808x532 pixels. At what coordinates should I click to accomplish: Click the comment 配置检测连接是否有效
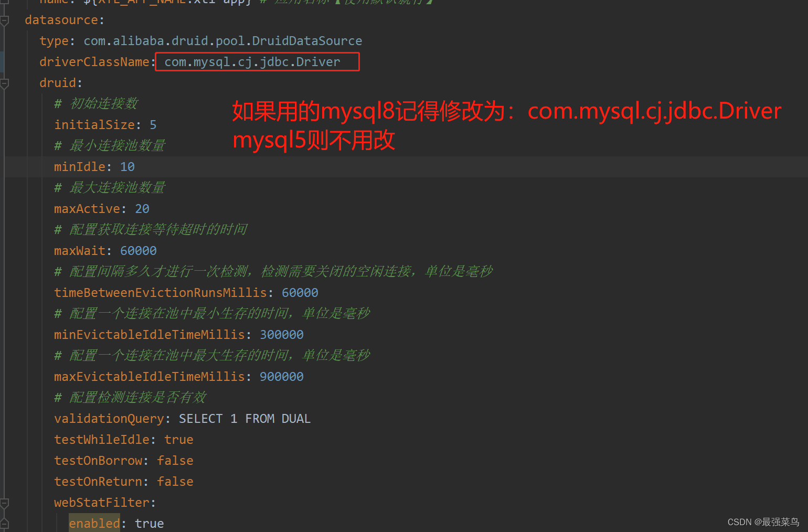pos(130,397)
